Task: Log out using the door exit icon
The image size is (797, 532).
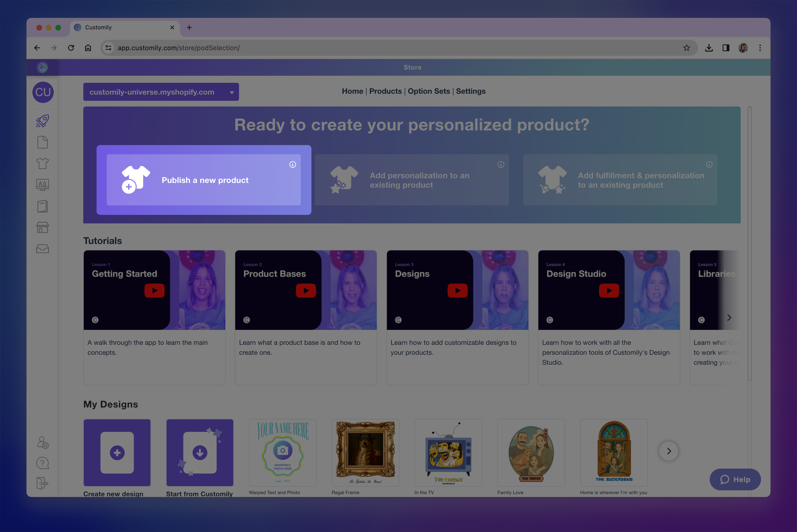Action: [x=42, y=483]
